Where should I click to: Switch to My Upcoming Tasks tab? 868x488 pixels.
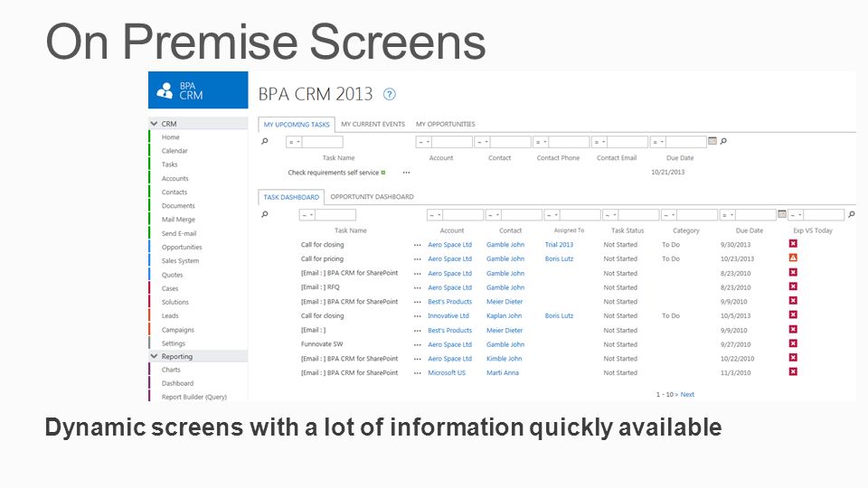[x=297, y=125]
